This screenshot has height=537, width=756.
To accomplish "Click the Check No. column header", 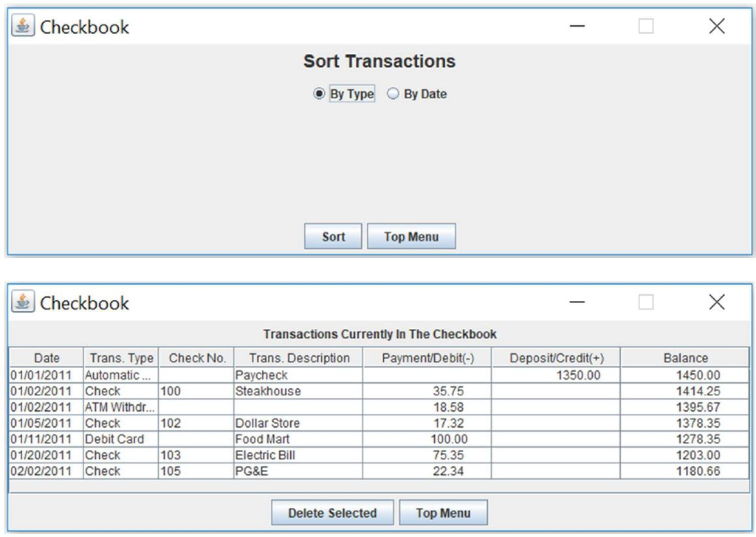I will pos(196,358).
